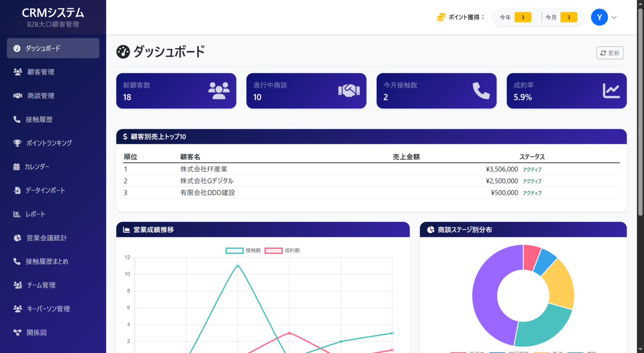This screenshot has width=644, height=353.
Task: Click the アクティブ status of 株式会社FF産業
Action: [532, 169]
